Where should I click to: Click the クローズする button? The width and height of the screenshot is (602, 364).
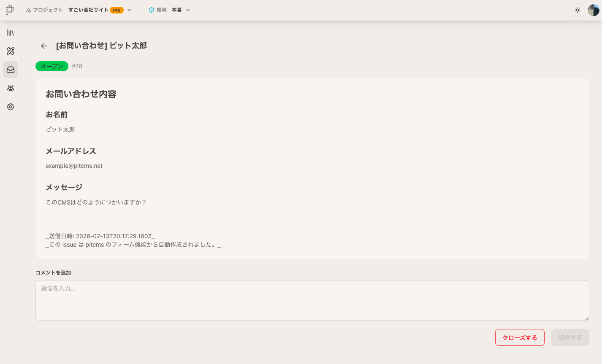coord(520,337)
